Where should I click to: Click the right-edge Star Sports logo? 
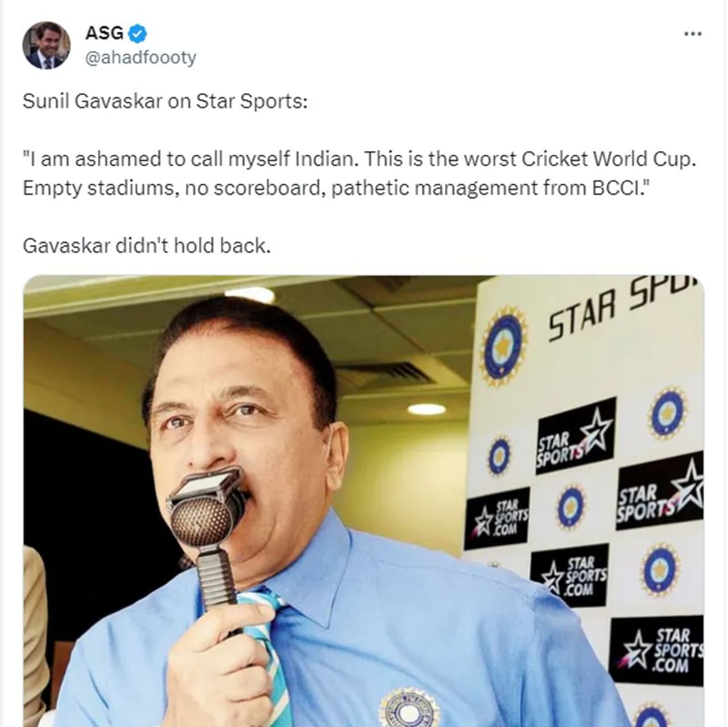[x=660, y=490]
